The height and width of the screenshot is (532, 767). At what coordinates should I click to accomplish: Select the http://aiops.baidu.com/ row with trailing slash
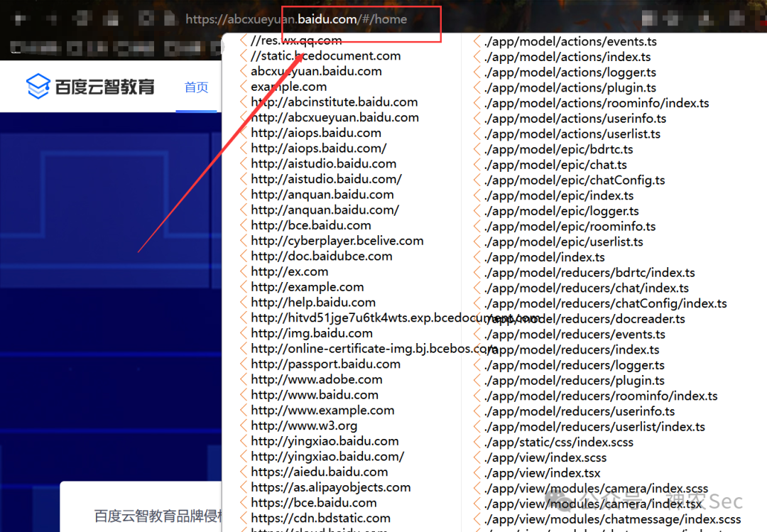point(318,148)
